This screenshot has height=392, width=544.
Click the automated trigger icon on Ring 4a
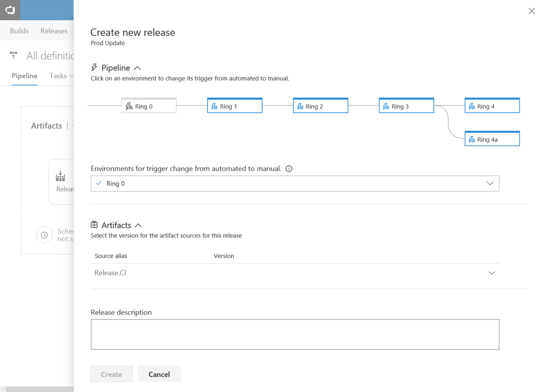pyautogui.click(x=472, y=139)
